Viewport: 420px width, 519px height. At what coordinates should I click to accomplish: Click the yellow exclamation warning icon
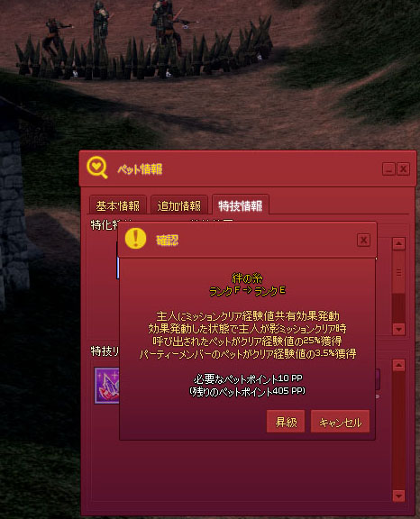(136, 238)
